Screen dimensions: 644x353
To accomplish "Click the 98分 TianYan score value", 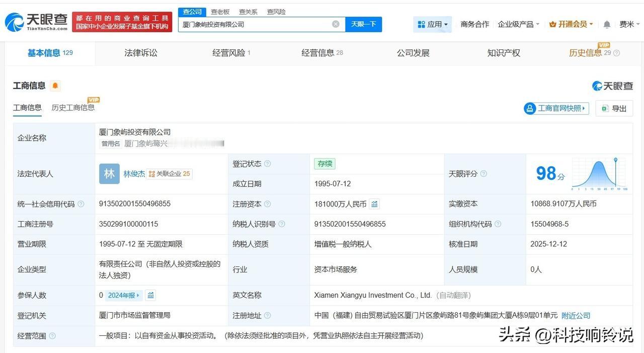I will [550, 174].
